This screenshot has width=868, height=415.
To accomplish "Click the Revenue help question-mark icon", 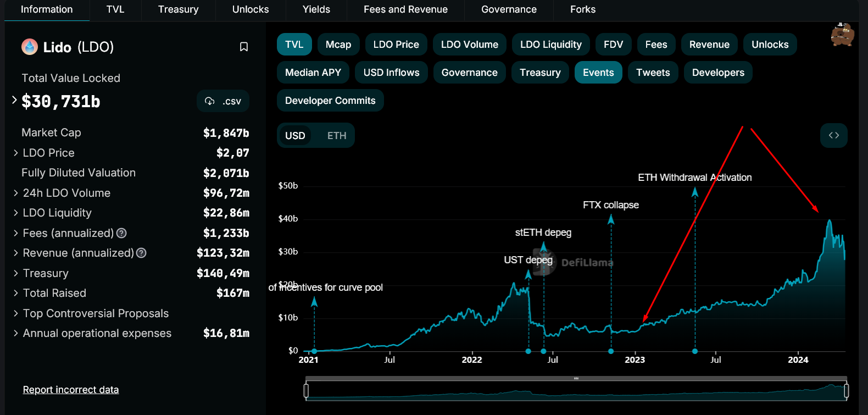I will (141, 253).
